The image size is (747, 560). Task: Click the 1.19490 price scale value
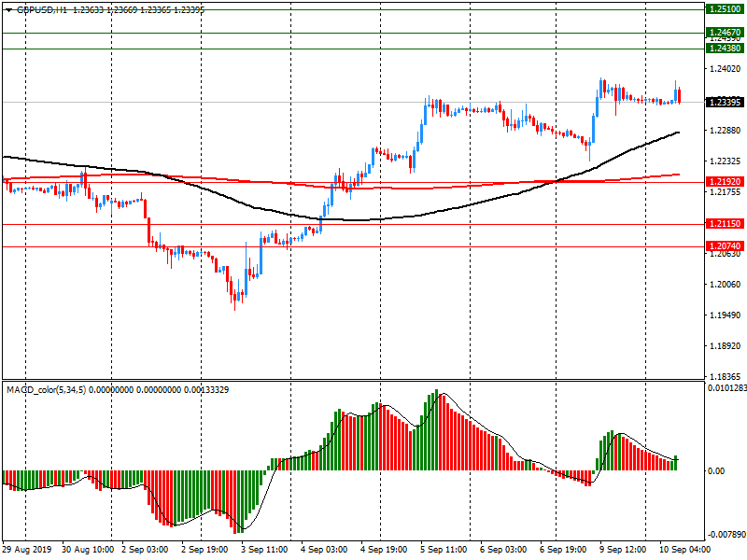[726, 315]
